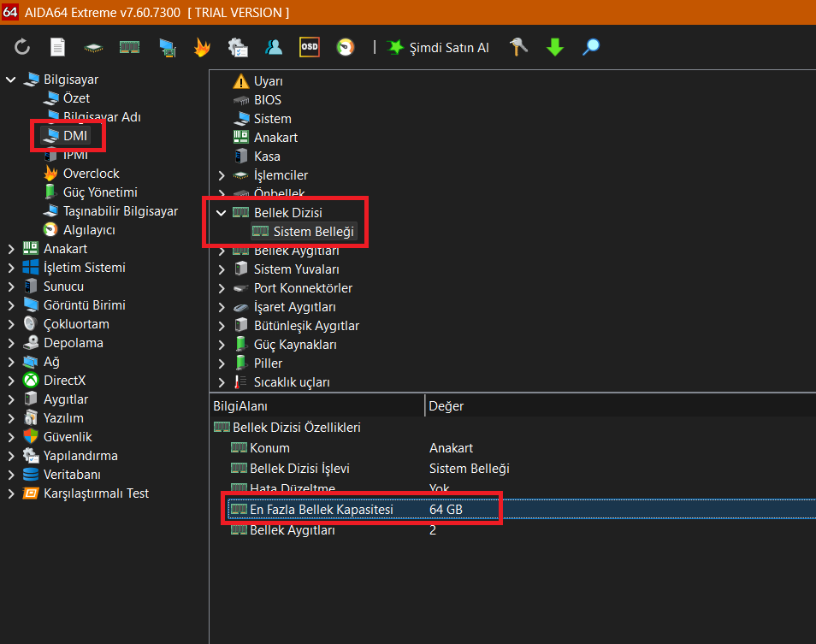Viewport: 816px width, 644px height.
Task: Expand the Port Konnektörler node
Action: point(222,288)
